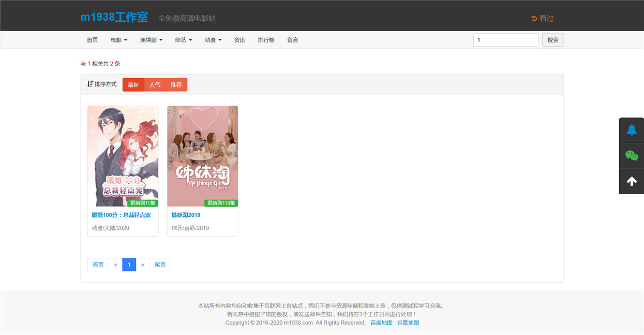Select page 1 in pagination
The width and height of the screenshot is (644, 335).
tap(129, 265)
